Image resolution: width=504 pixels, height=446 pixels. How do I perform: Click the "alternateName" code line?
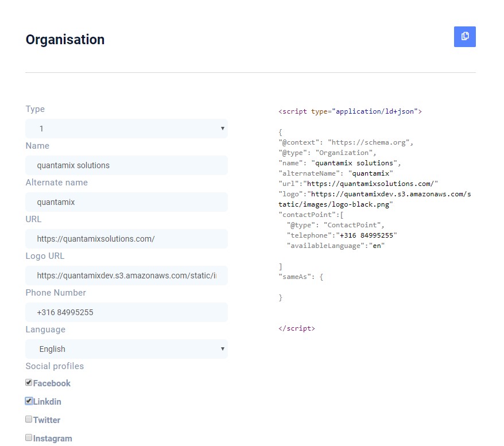click(x=336, y=173)
